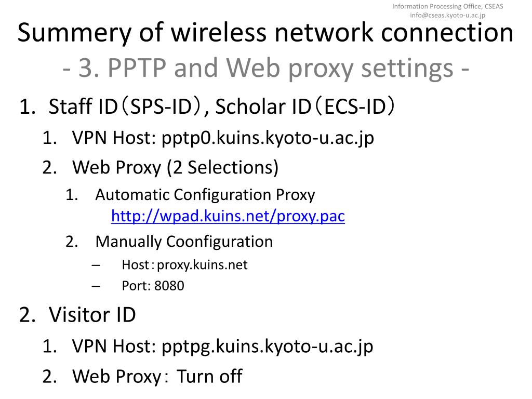
Task: Click the VPN Host pptp0.kuins.kyoto-u.ac.jp line
Action: tap(223, 138)
